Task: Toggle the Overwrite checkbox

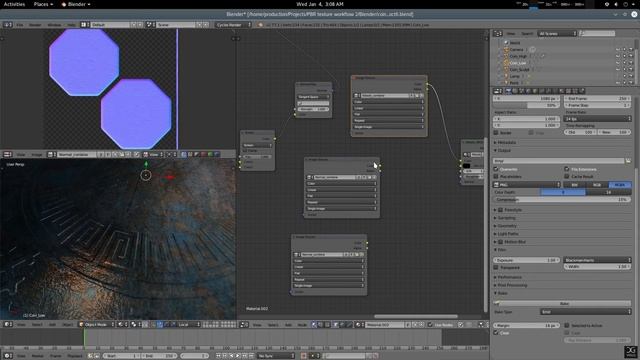Action: (x=496, y=169)
